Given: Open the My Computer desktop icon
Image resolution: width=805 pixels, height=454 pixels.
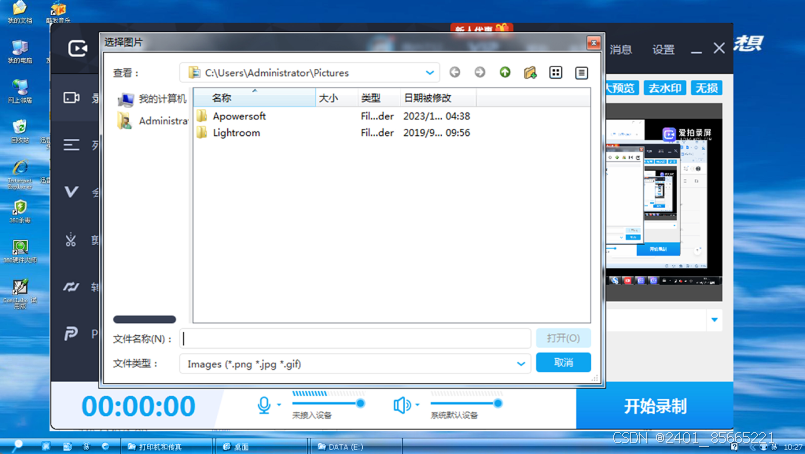Looking at the screenshot, I should pos(20,51).
